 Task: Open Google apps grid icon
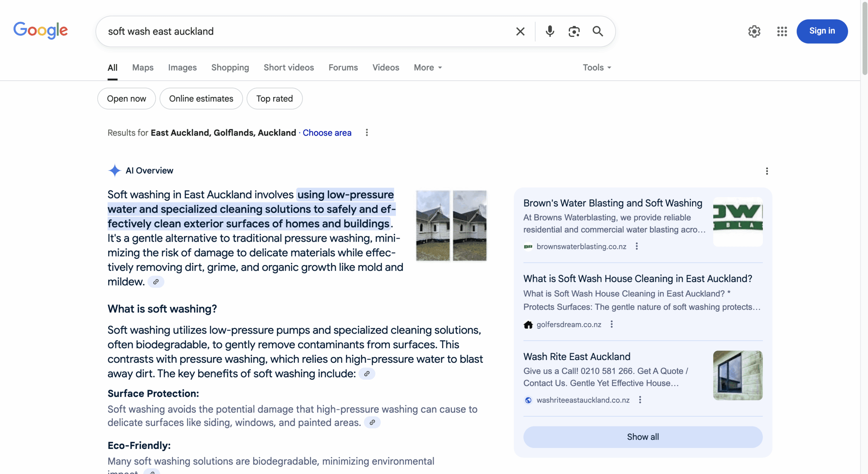782,32
